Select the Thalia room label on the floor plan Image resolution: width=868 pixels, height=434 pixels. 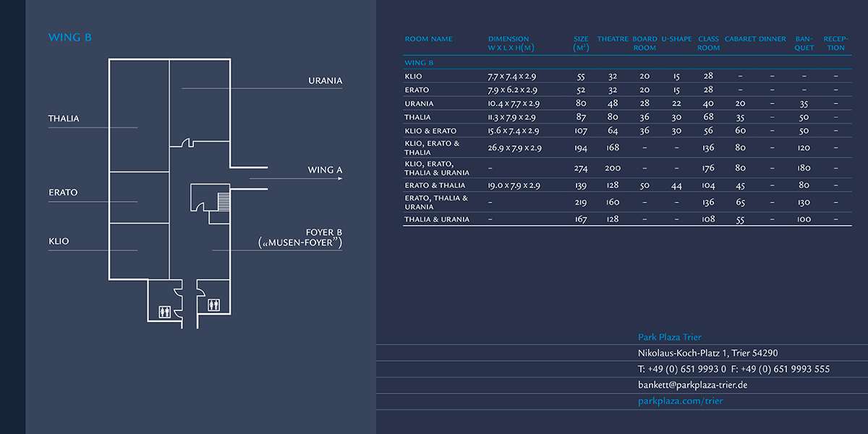64,119
